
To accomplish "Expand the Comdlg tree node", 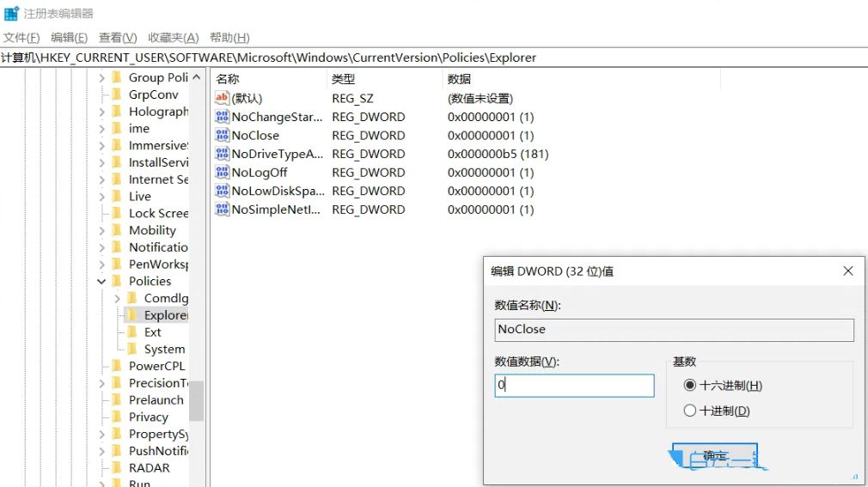I will 118,299.
